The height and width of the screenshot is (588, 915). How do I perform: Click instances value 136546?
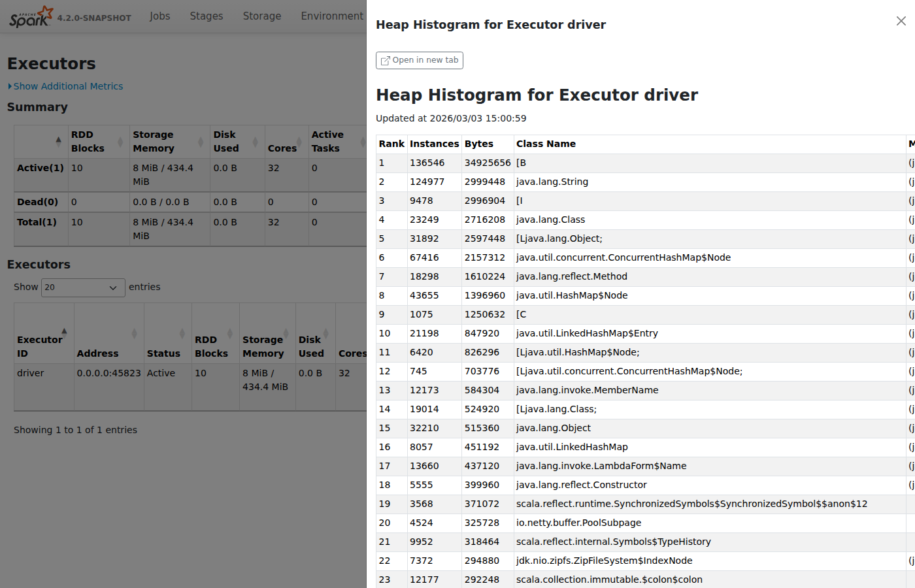pos(427,163)
